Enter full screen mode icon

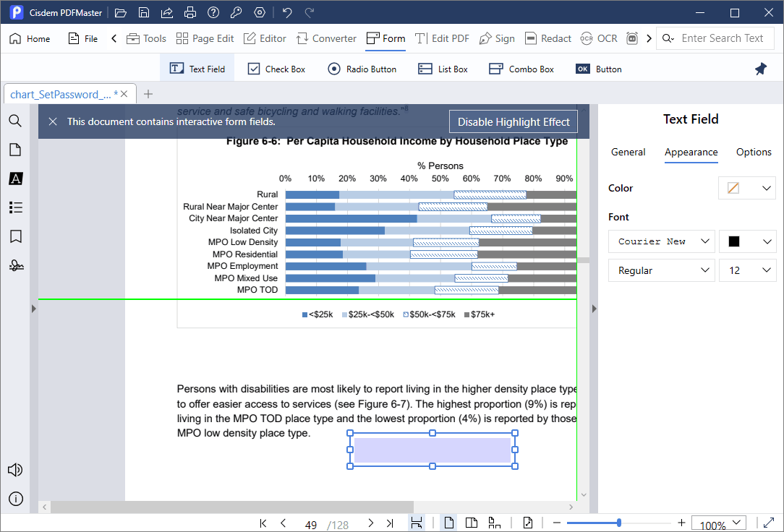tap(769, 523)
